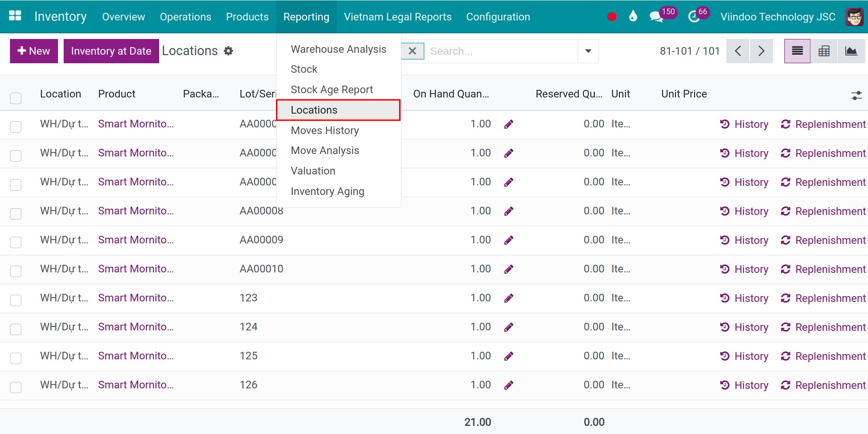
Task: Switch to graph view
Action: coord(851,51)
